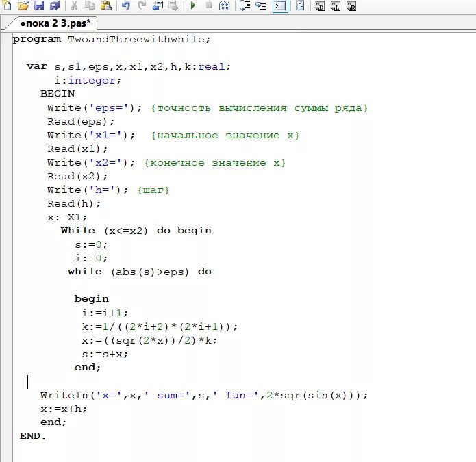The height and width of the screenshot is (462, 476).
Task: Paste from clipboard using the paste icon
Action: point(105,5)
